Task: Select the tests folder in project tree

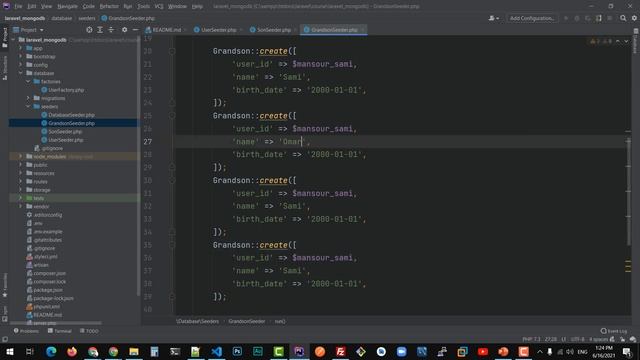Action: coord(38,198)
